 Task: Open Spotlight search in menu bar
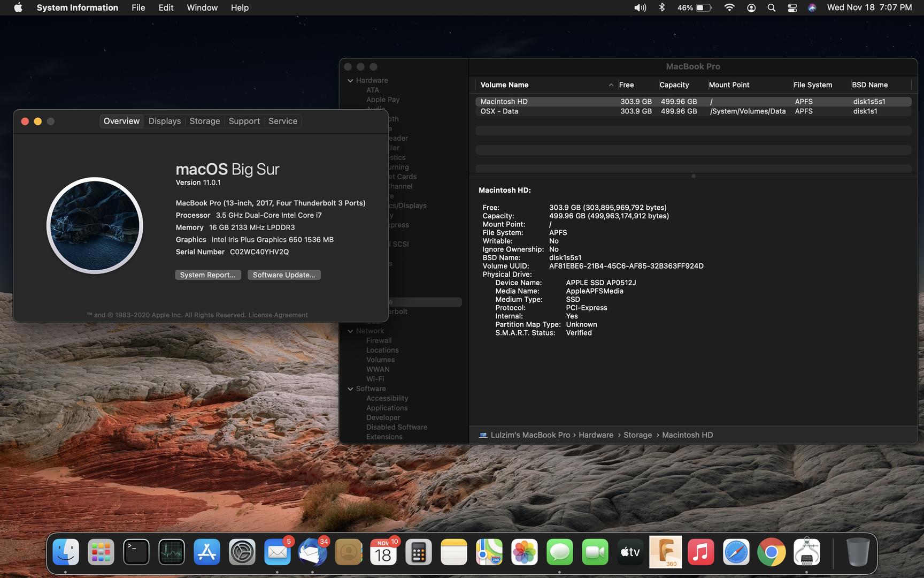tap(771, 7)
